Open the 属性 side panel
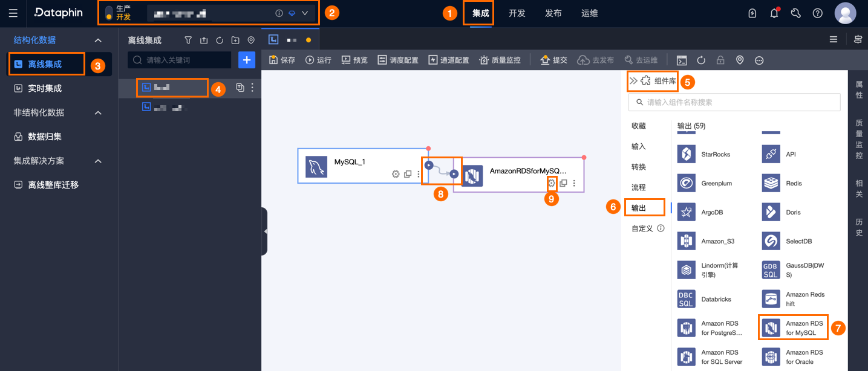 tap(859, 89)
